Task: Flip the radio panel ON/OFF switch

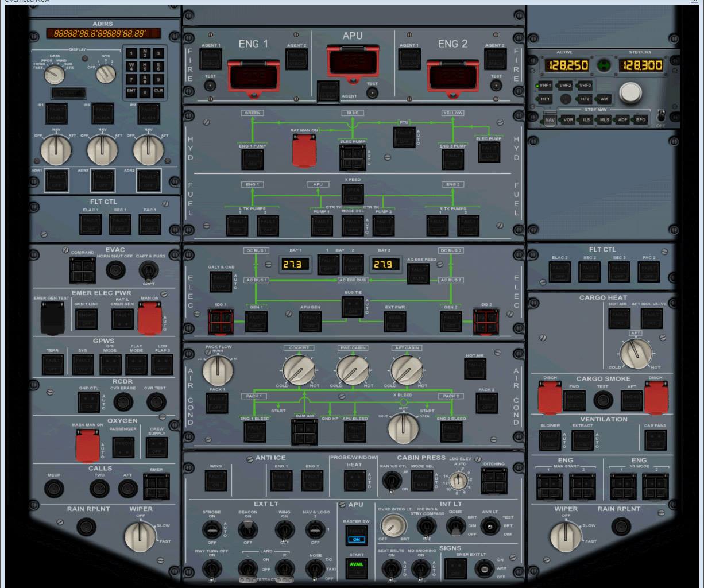Action: 662,115
